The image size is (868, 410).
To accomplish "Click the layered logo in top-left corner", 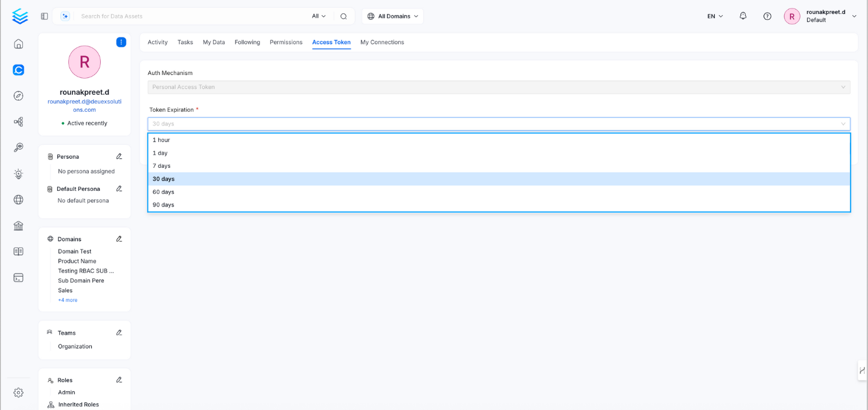I will [x=20, y=16].
